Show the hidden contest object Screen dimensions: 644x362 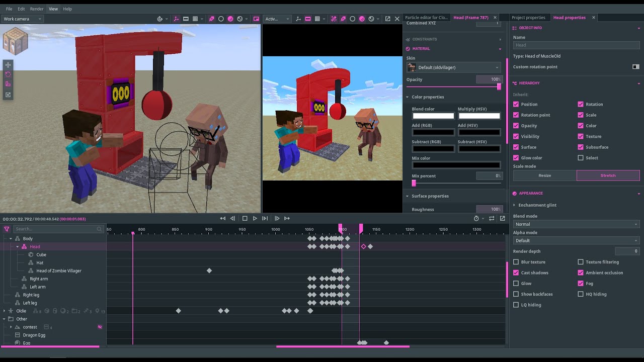click(x=100, y=327)
